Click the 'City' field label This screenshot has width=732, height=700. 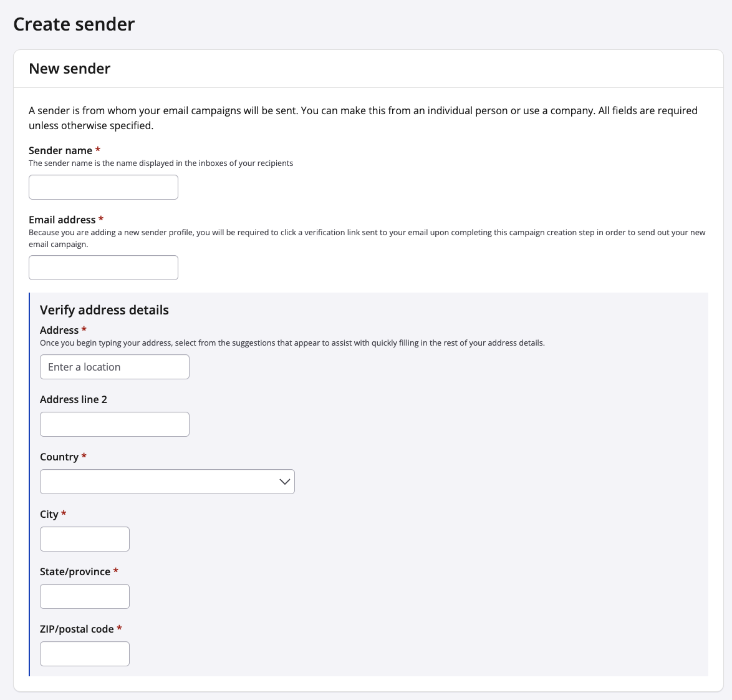pyautogui.click(x=49, y=514)
